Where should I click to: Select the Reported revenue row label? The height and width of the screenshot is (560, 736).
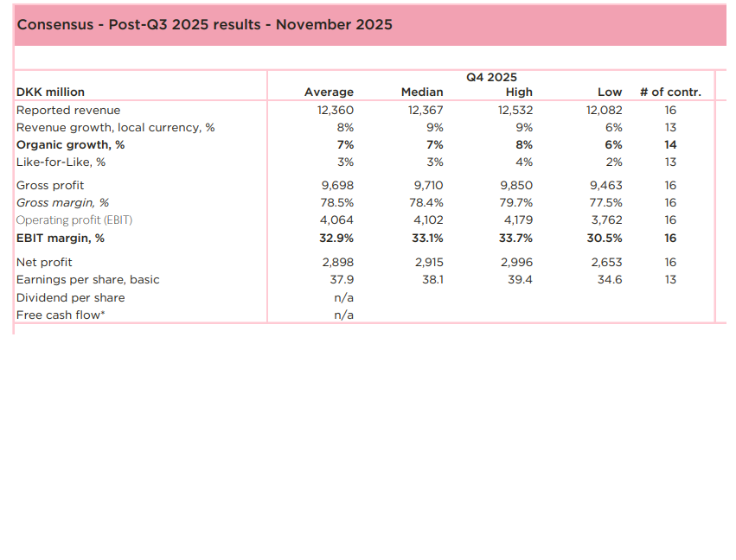pyautogui.click(x=68, y=111)
